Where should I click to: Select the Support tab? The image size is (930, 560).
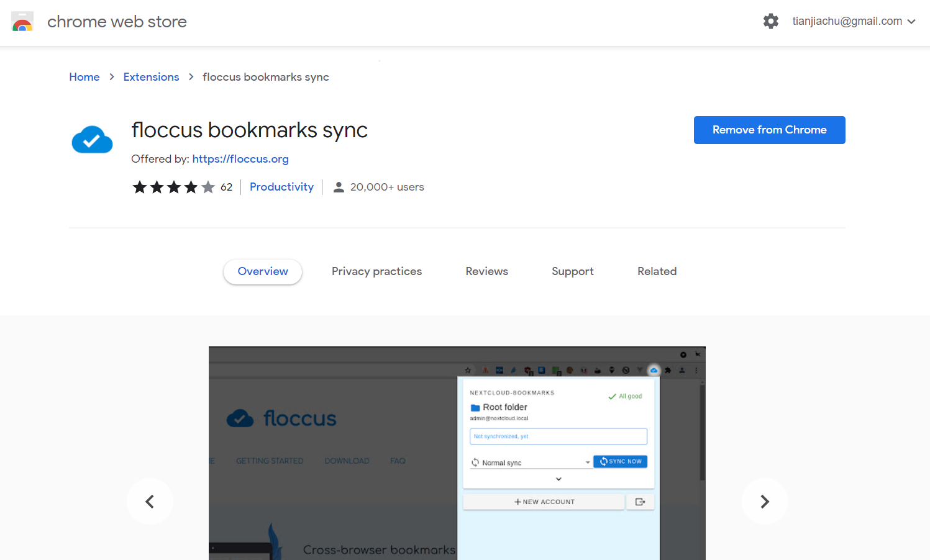tap(572, 271)
